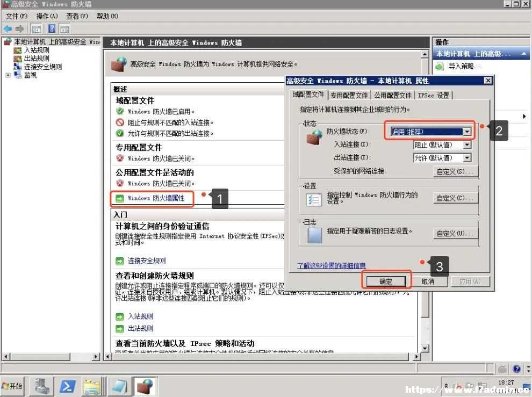The height and width of the screenshot is (397, 532).
Task: Click the center pane scroll down arrow
Action: point(425,349)
